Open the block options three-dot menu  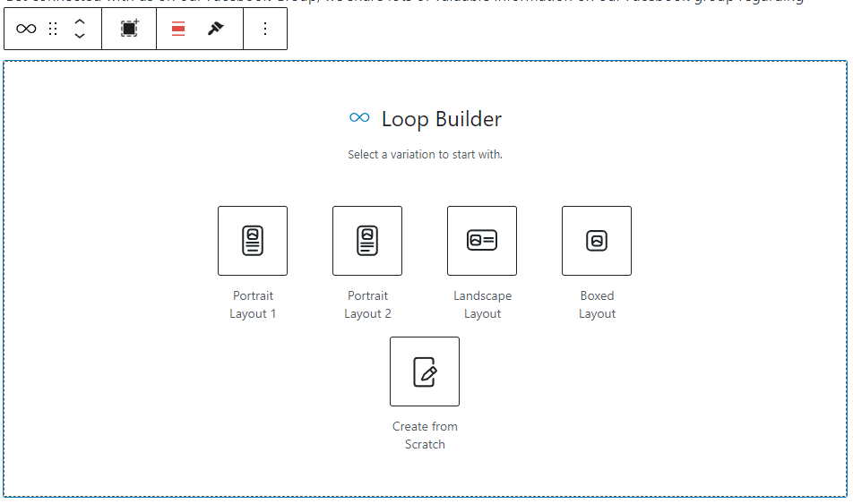tap(265, 29)
